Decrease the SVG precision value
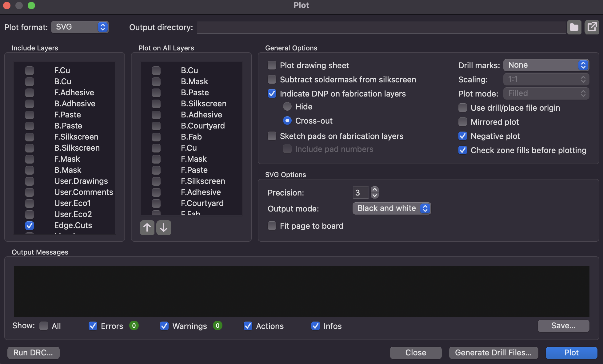This screenshot has height=364, width=603. point(375,195)
